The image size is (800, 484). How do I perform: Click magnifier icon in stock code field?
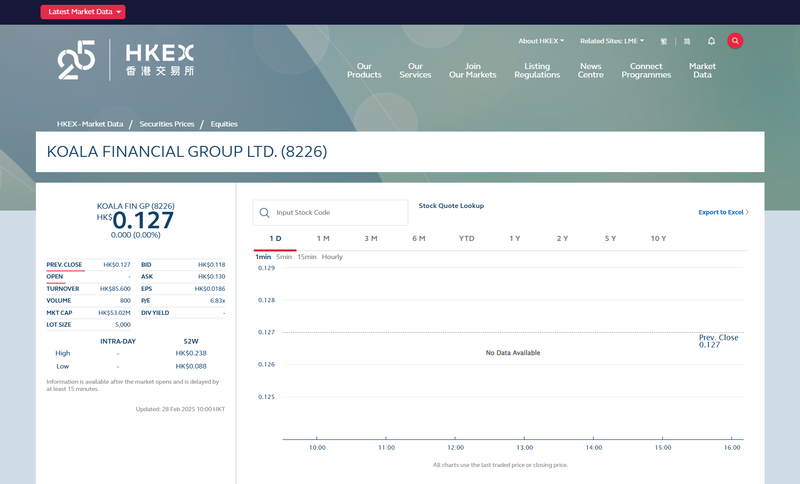pos(264,213)
